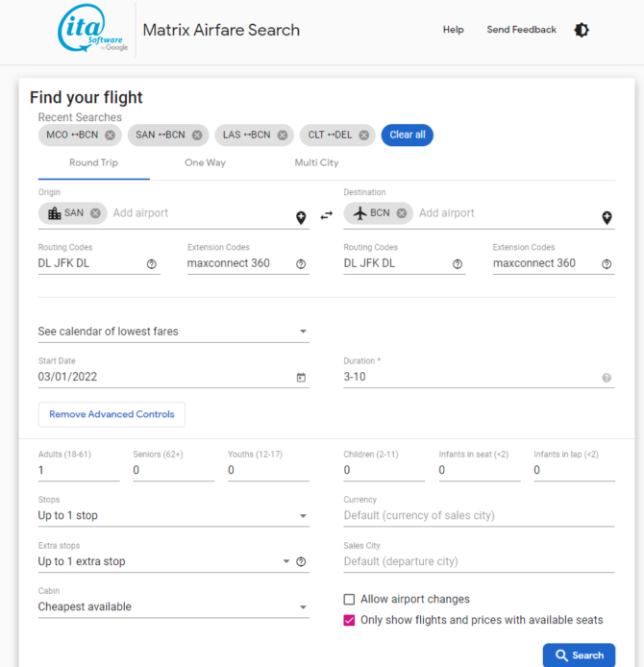The width and height of the screenshot is (644, 667).
Task: Click the Matrix Airfare Search title
Action: tap(221, 30)
